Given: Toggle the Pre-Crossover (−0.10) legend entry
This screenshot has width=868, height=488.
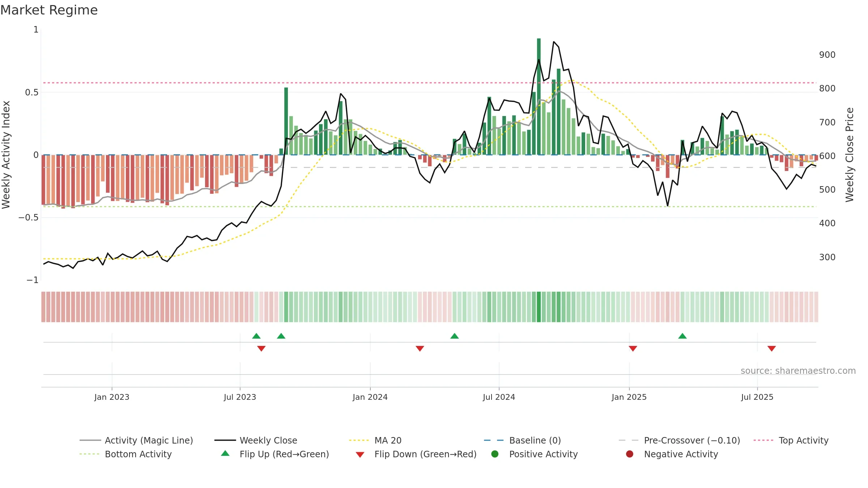Looking at the screenshot, I should [x=679, y=440].
